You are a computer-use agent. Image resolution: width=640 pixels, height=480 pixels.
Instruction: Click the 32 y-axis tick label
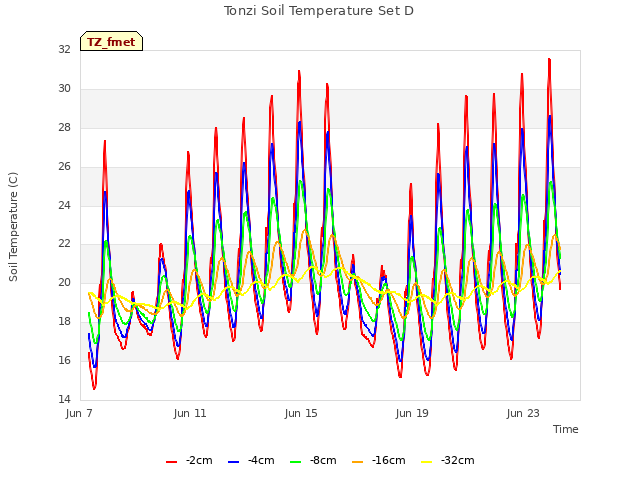click(x=64, y=49)
